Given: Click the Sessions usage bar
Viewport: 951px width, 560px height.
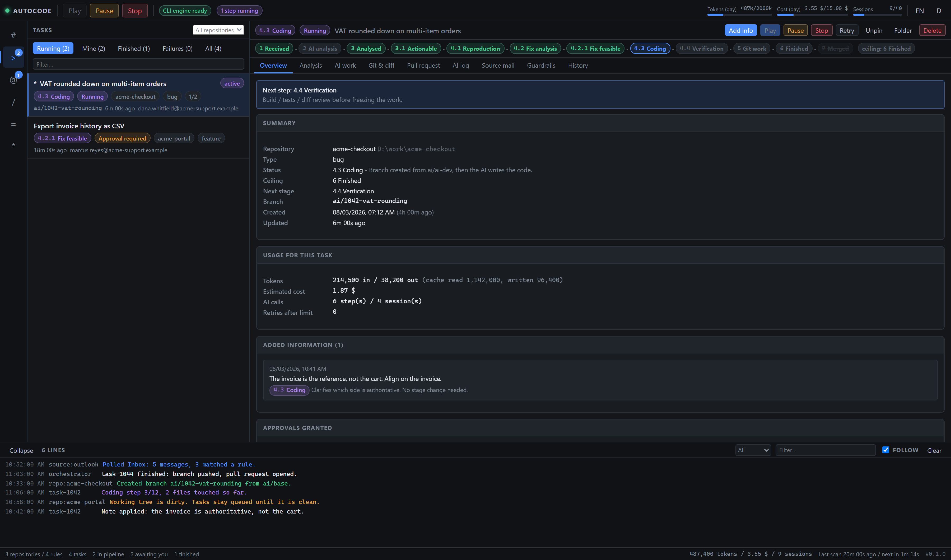Looking at the screenshot, I should point(877,15).
